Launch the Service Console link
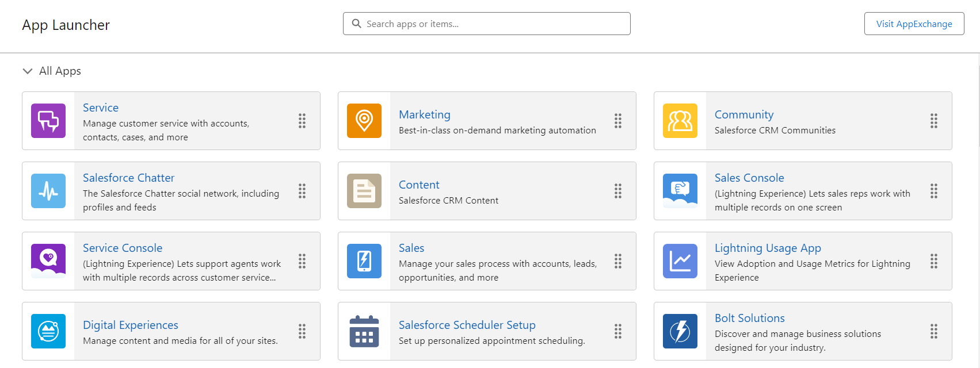 pyautogui.click(x=123, y=248)
